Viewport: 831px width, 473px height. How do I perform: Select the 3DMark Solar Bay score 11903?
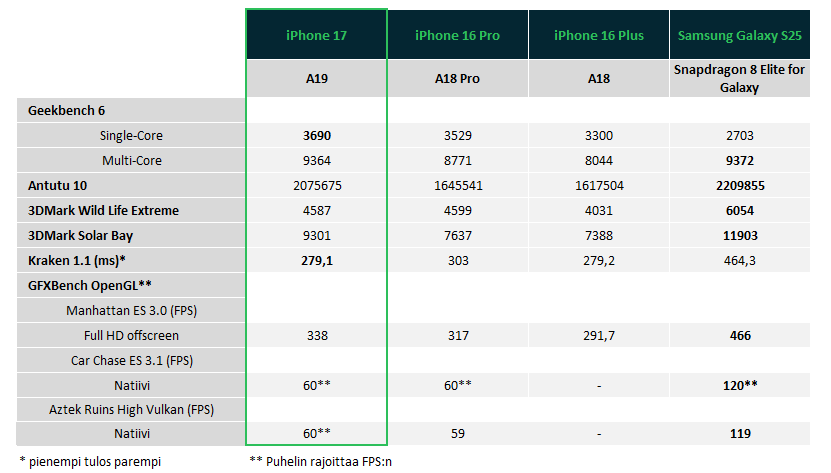741,235
